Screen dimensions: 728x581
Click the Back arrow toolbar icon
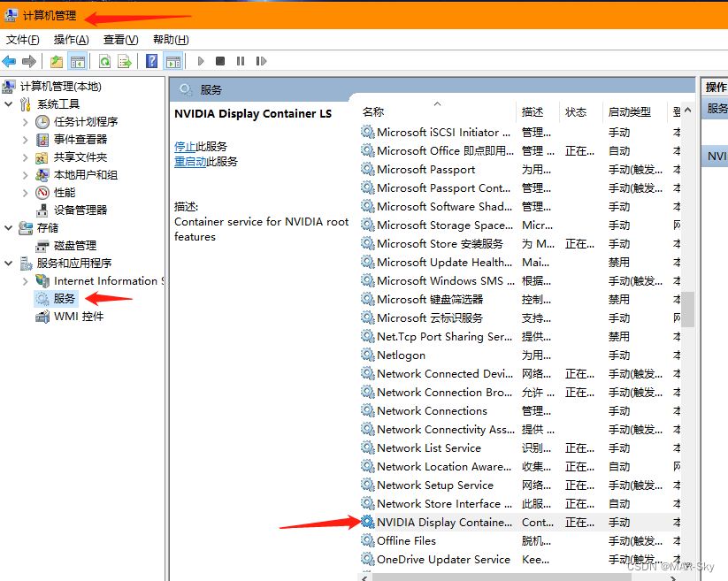tap(9, 61)
